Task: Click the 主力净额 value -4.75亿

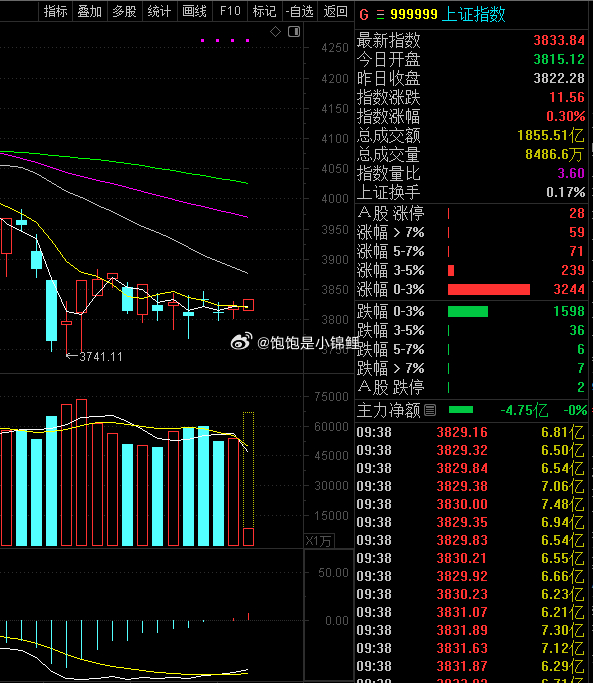Action: (x=524, y=410)
